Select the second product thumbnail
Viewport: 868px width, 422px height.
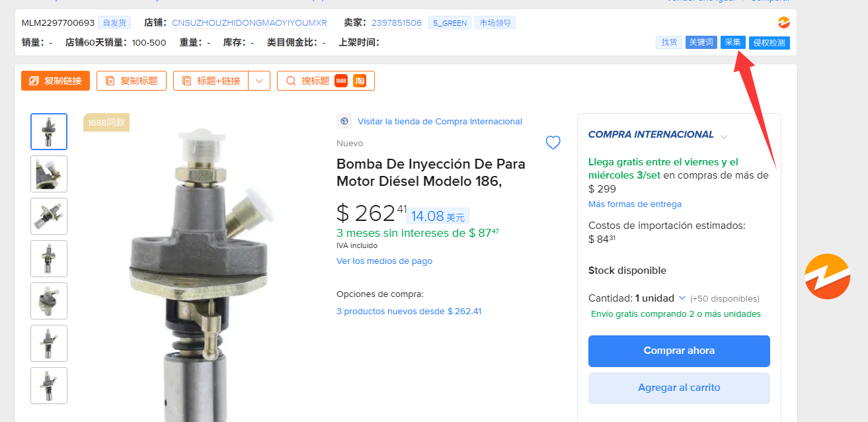pos(49,174)
